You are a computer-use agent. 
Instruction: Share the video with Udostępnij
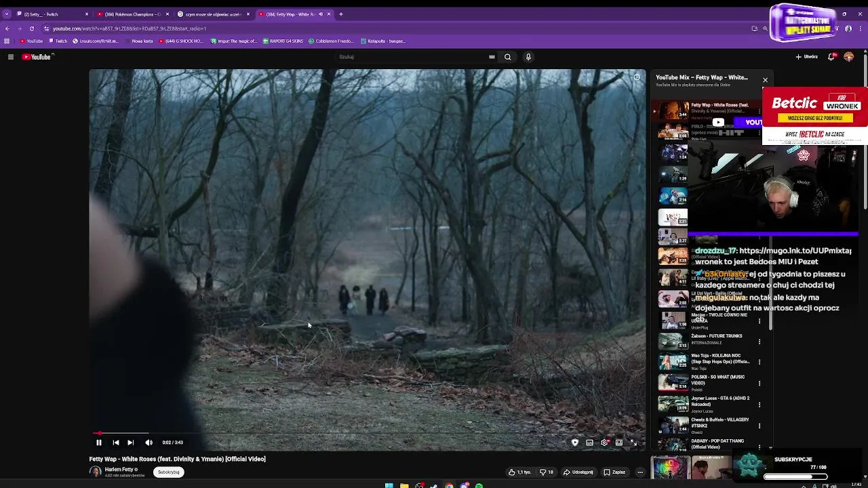coord(578,472)
